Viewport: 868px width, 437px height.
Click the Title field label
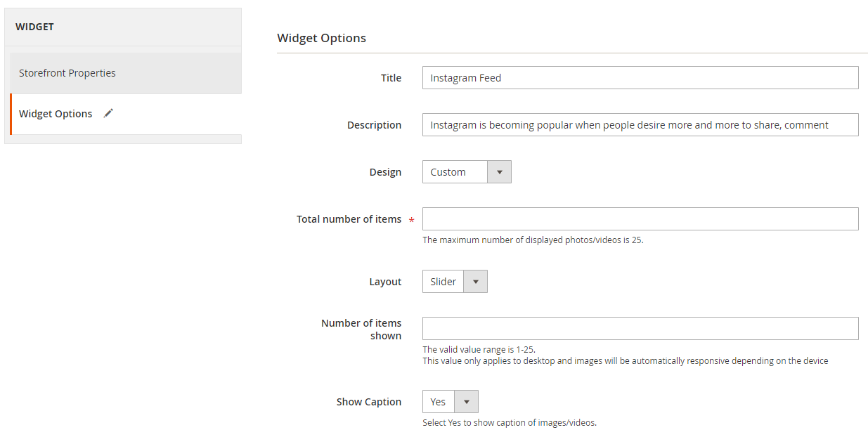click(x=391, y=78)
